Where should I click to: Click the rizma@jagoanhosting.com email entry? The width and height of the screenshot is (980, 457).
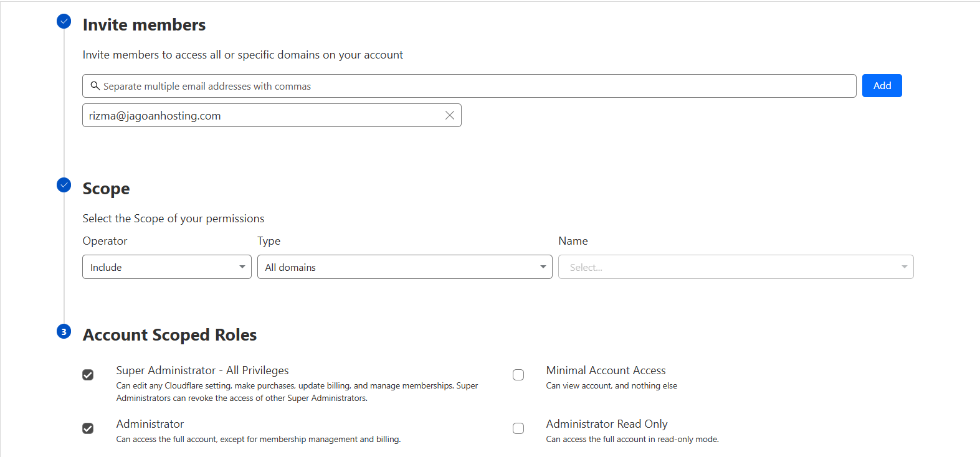click(272, 115)
